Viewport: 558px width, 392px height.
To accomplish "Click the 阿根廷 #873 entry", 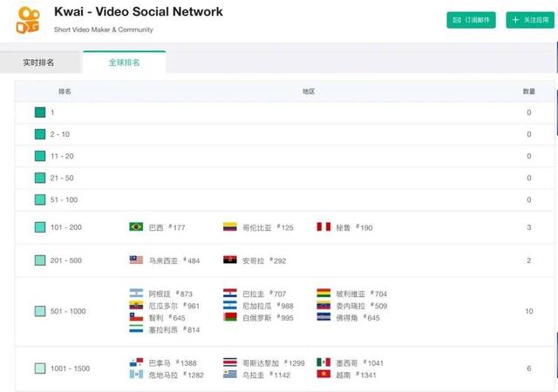I will pos(171,294).
